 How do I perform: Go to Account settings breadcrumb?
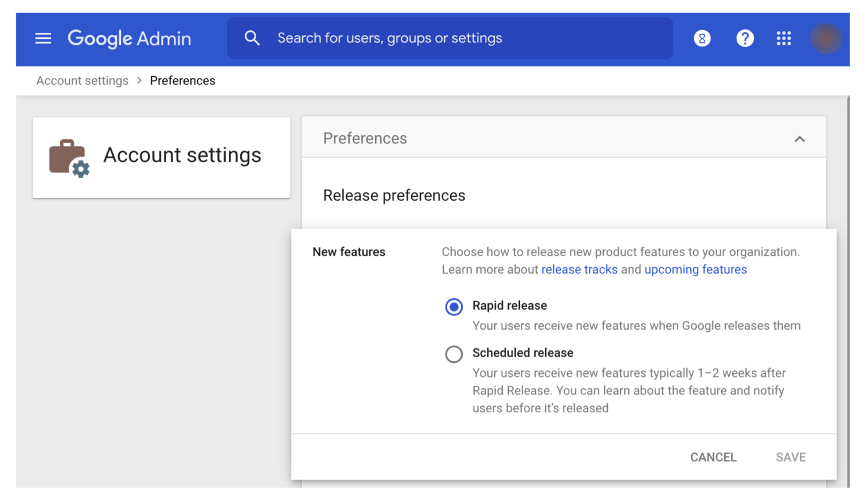pyautogui.click(x=82, y=81)
